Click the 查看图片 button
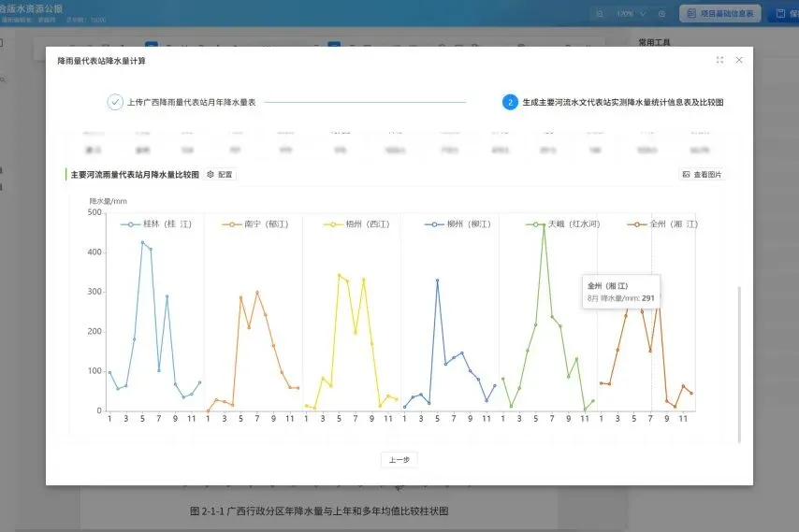 click(702, 175)
